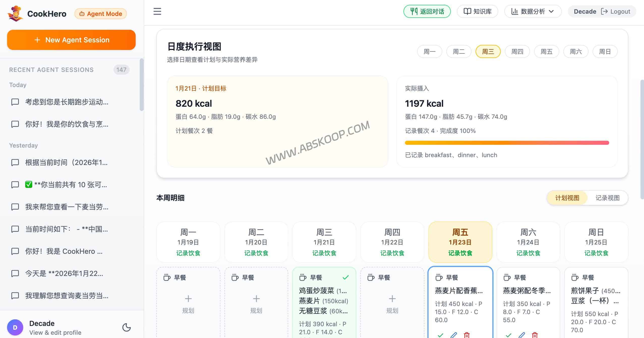
Task: Click the Decade profile avatar
Action: 15,327
